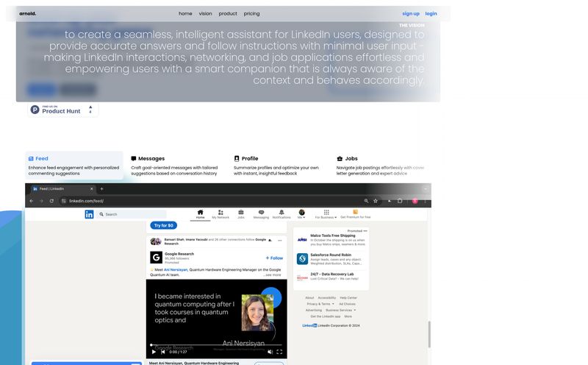Expand the Business Services dropdown
The height and width of the screenshot is (365, 588).
(341, 310)
